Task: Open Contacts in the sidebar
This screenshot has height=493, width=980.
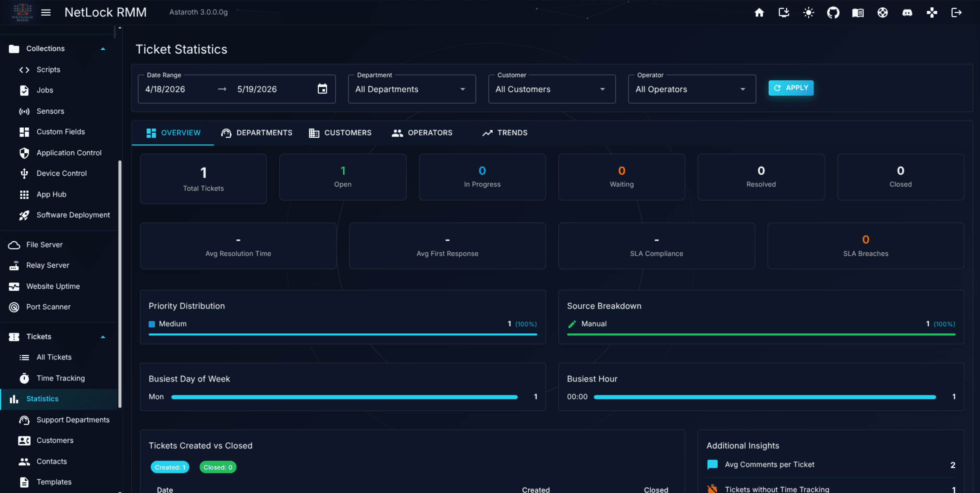Action: (x=59, y=461)
